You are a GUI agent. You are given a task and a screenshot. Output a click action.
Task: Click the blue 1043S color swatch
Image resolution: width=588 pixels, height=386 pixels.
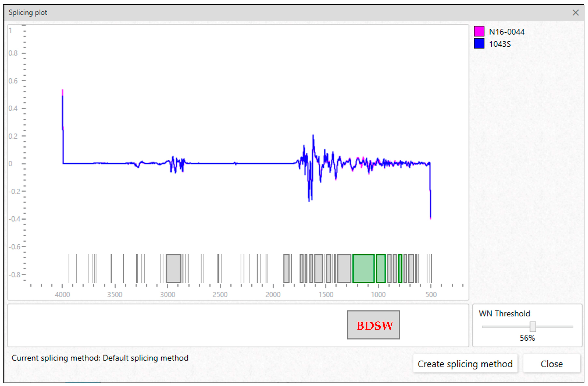[479, 43]
